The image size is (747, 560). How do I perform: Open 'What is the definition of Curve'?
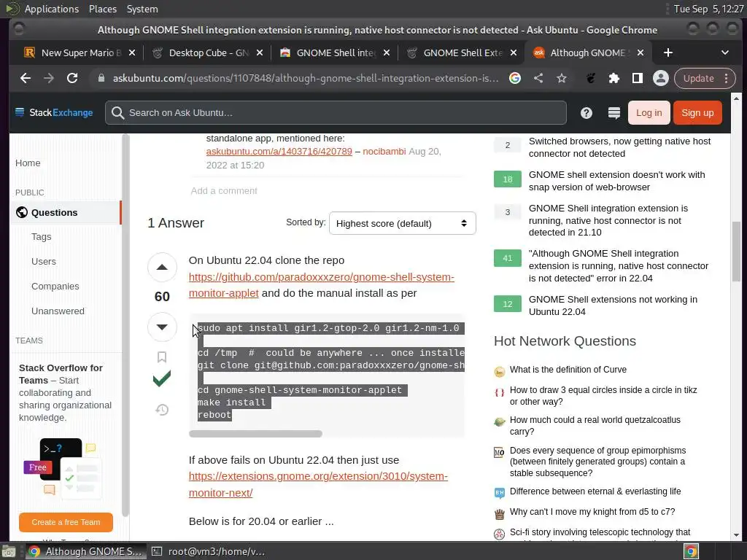[568, 370]
